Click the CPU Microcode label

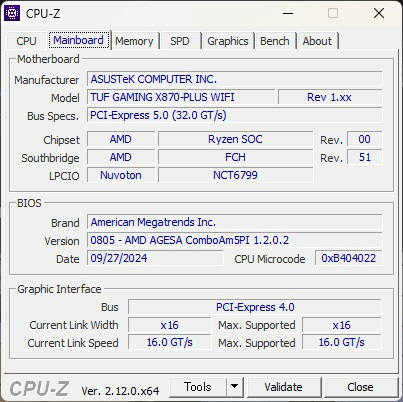[270, 259]
